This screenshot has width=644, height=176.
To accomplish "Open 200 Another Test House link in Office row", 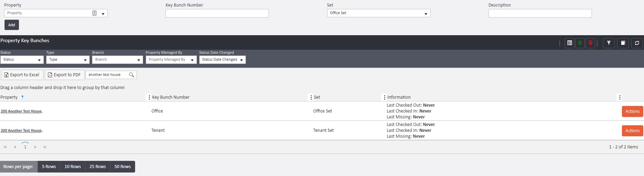I will (x=21, y=111).
